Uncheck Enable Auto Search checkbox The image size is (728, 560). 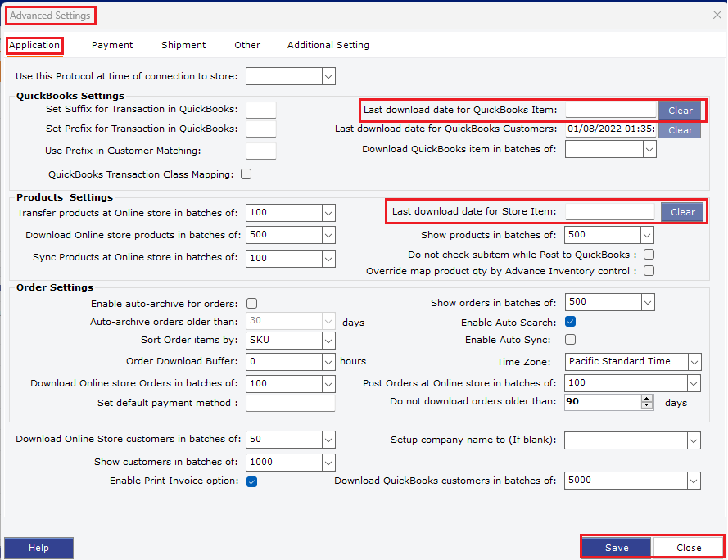click(x=571, y=321)
